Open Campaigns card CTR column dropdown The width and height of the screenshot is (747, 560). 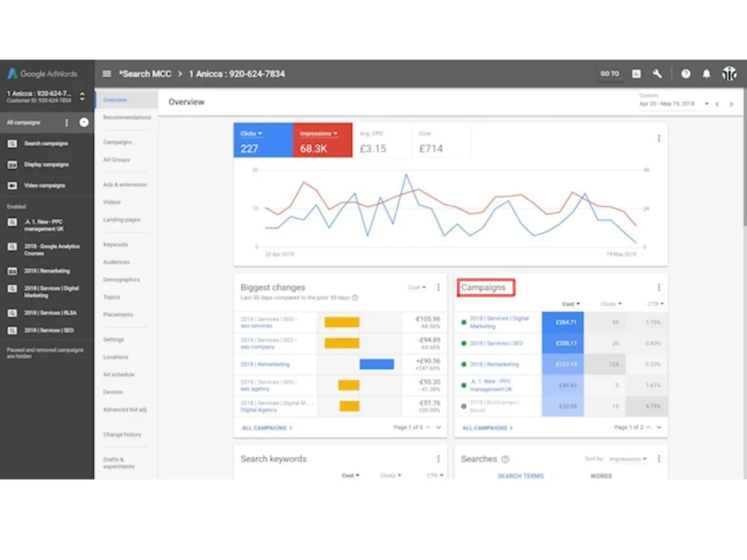(x=656, y=304)
